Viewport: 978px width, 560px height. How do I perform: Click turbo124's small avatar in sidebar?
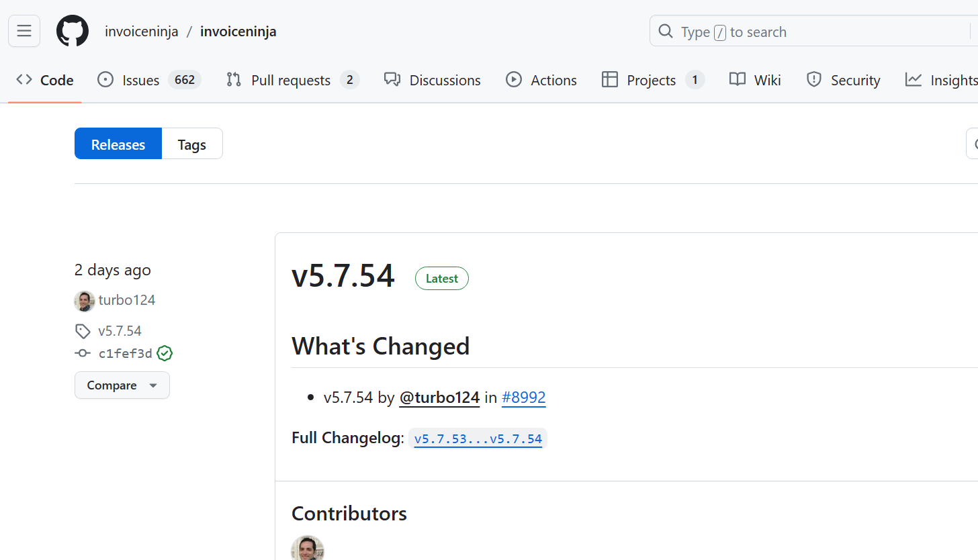coord(85,301)
